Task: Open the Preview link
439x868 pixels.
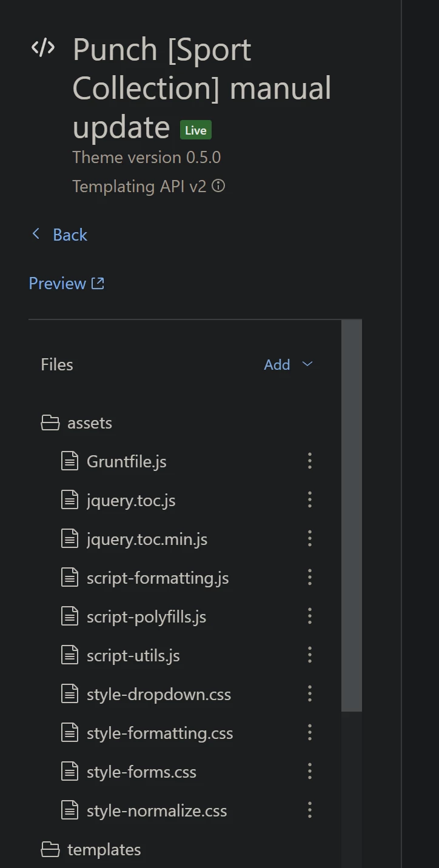Action: coord(58,283)
